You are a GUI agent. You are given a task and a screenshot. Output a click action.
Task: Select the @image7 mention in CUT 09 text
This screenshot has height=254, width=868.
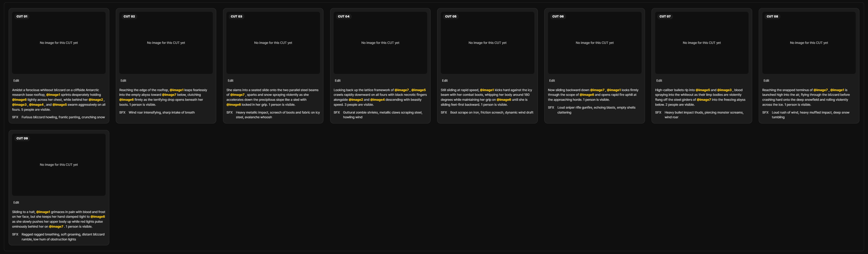pyautogui.click(x=56, y=227)
